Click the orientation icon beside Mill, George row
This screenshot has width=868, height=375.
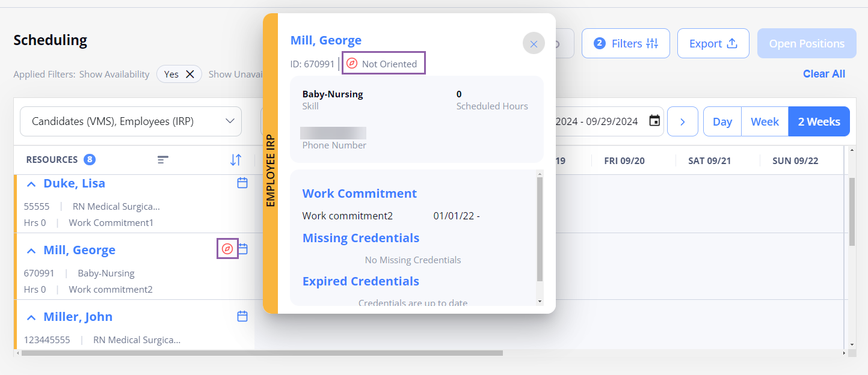coord(227,249)
